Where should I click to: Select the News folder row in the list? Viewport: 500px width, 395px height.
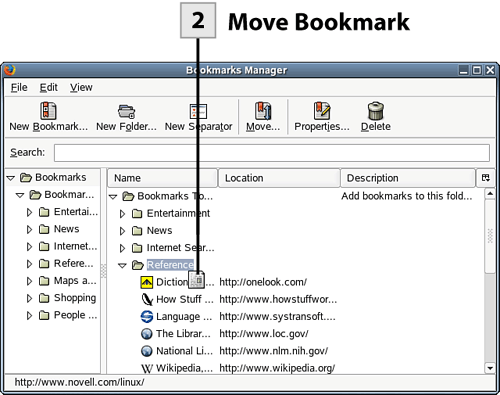(x=159, y=231)
